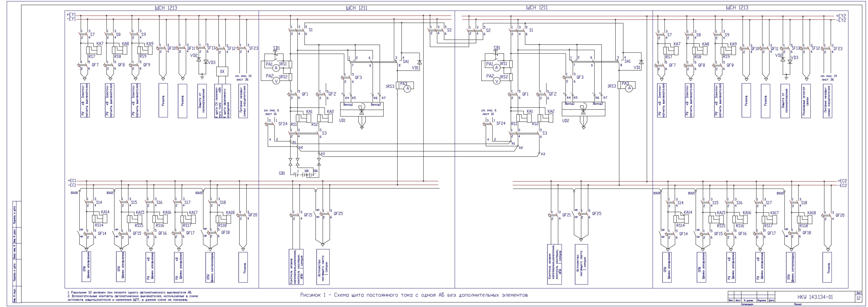Click the QF14 breaker label under +EC1 bus
This screenshot has width=868, height=307.
click(x=102, y=233)
